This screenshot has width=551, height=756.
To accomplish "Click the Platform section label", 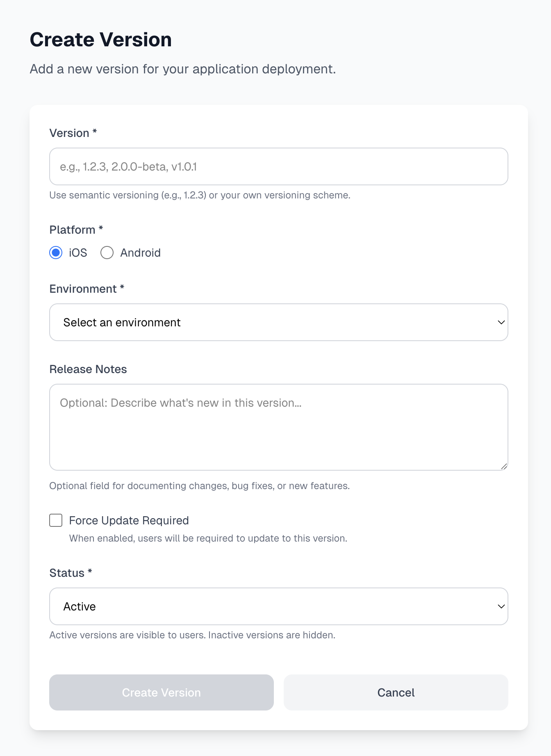I will click(x=76, y=230).
